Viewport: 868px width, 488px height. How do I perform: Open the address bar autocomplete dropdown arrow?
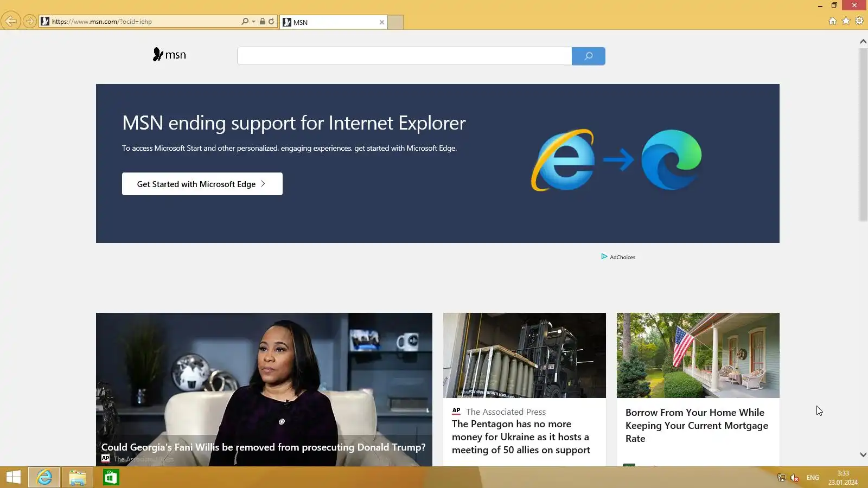[x=253, y=22]
